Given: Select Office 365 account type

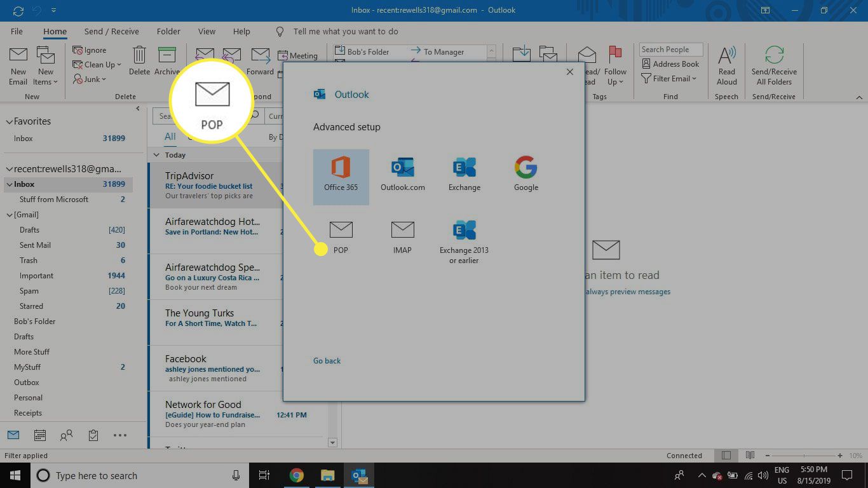Looking at the screenshot, I should (341, 177).
